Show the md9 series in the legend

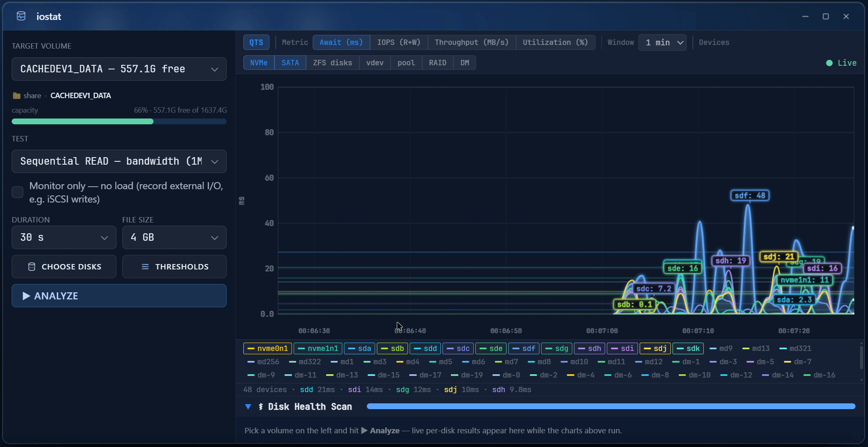[721, 348]
